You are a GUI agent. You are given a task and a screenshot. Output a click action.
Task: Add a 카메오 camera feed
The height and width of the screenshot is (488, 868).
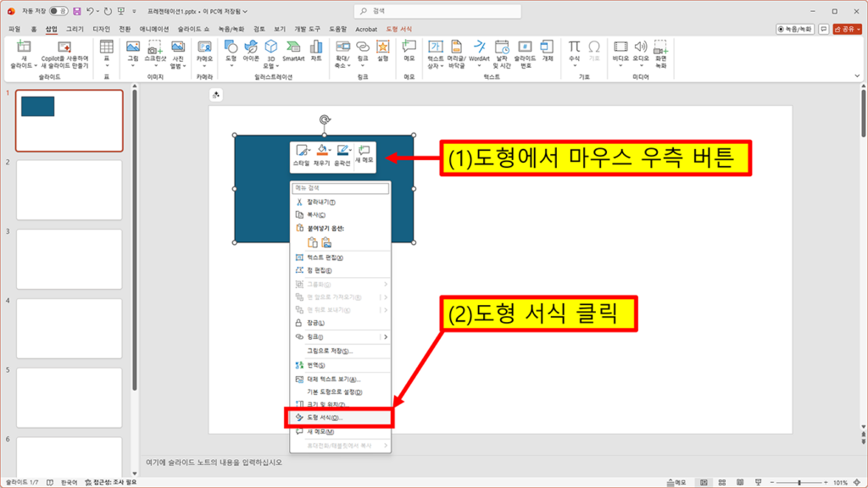(x=204, y=51)
